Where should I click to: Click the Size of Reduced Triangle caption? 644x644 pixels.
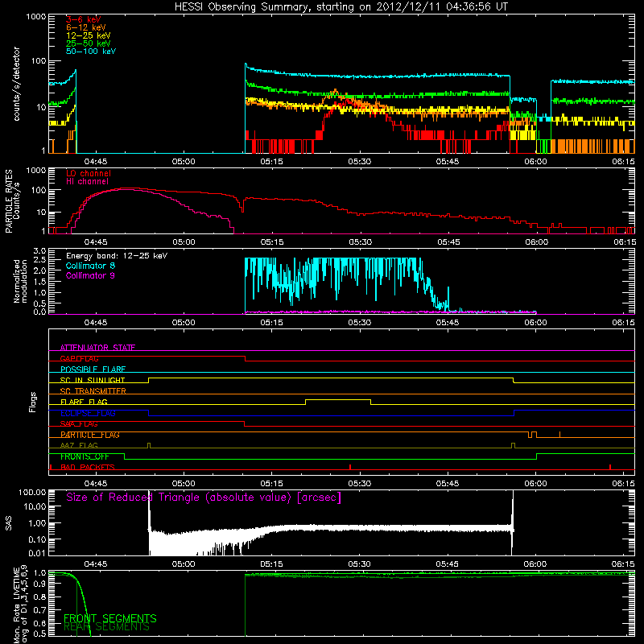tap(204, 497)
